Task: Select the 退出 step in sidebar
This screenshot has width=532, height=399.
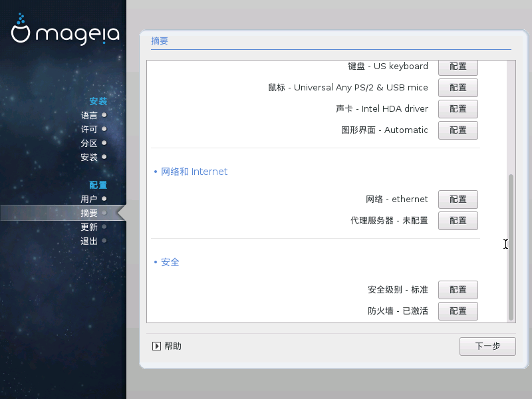Action: coord(89,241)
